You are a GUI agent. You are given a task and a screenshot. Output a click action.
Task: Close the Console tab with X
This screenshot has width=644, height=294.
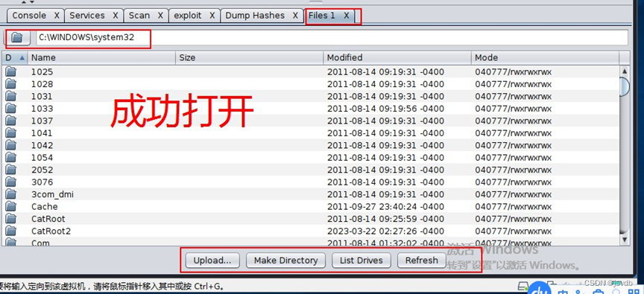click(57, 16)
